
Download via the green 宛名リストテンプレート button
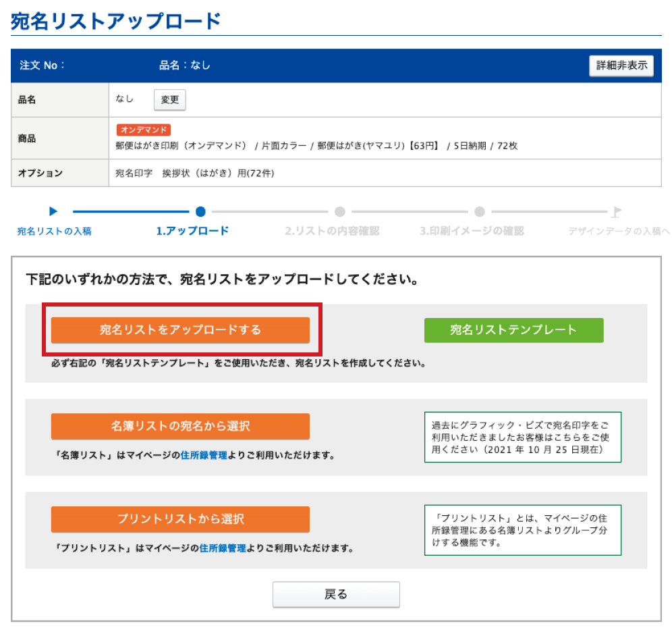tap(513, 330)
